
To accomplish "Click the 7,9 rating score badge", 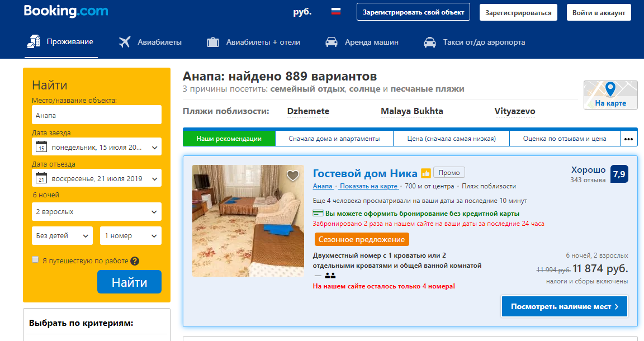I will tap(619, 174).
